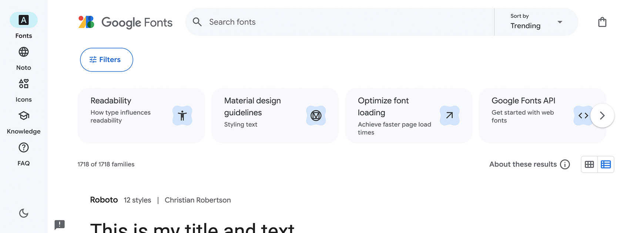Enable dark mode with the moon toggle
Image resolution: width=644 pixels, height=233 pixels.
23,213
